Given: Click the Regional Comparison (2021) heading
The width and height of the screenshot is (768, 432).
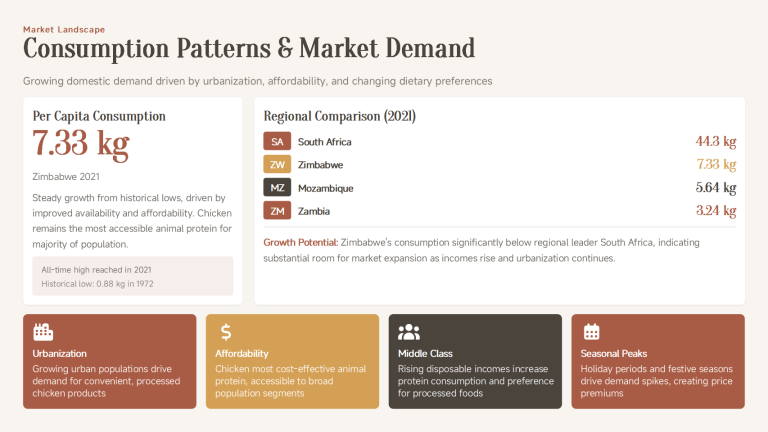Looking at the screenshot, I should click(339, 116).
